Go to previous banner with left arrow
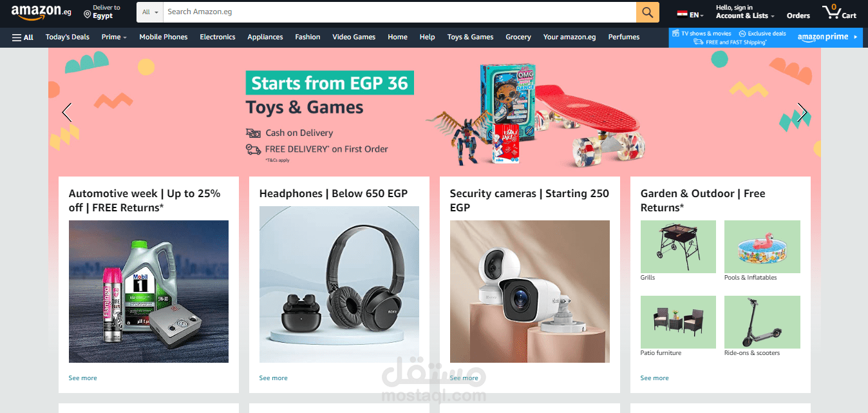Image resolution: width=868 pixels, height=413 pixels. 66,113
